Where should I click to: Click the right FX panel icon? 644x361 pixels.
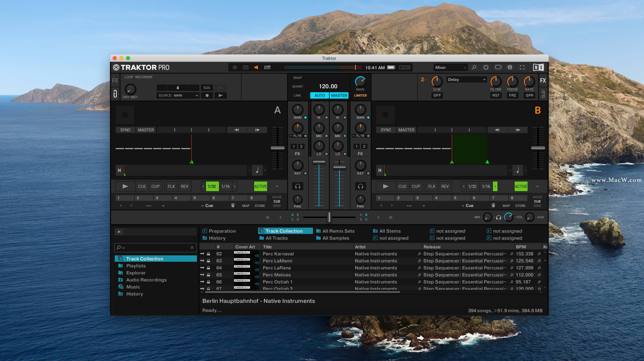pos(543,81)
